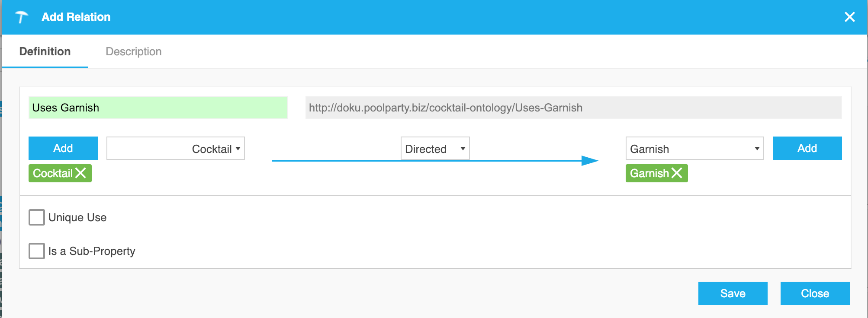Click the Uses-Garnish URI field
The image size is (868, 318).
(x=573, y=108)
